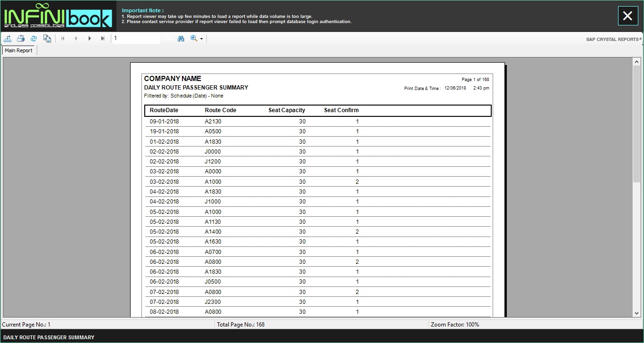Go to the next page
644x343 pixels.
point(90,39)
